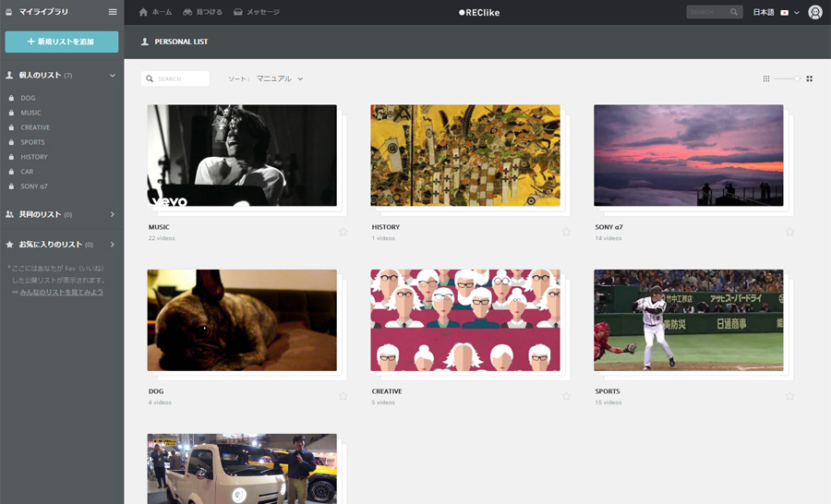831x504 pixels.
Task: Click lock icon beside SONY α7 in sidebar
Action: click(x=11, y=186)
